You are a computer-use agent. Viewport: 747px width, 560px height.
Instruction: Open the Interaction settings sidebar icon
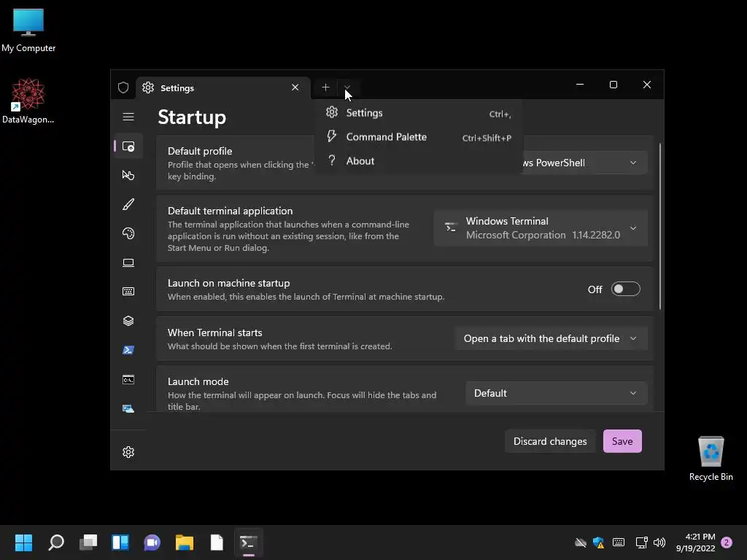(128, 175)
